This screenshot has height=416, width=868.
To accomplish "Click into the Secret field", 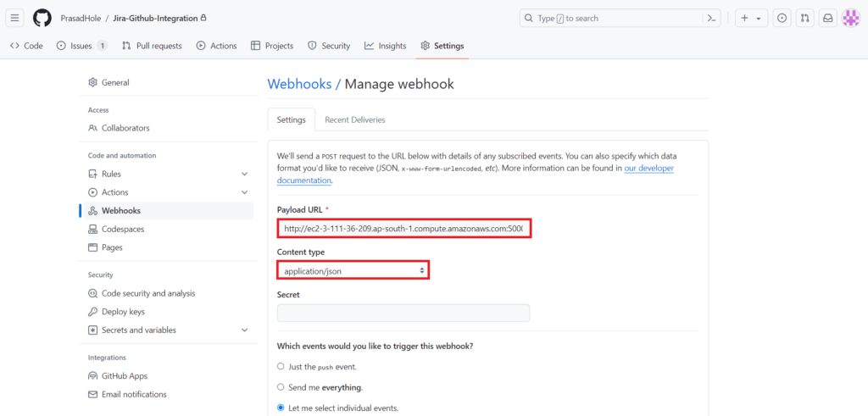I will click(403, 313).
